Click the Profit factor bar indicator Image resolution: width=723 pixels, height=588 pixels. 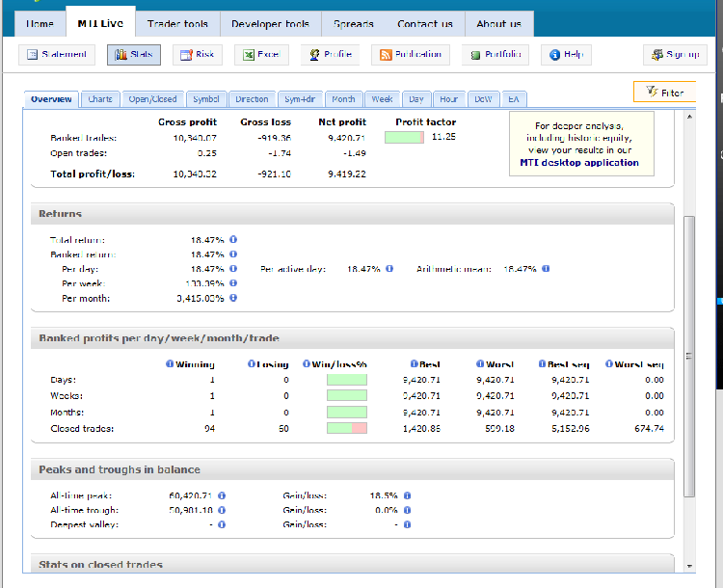[x=404, y=138]
